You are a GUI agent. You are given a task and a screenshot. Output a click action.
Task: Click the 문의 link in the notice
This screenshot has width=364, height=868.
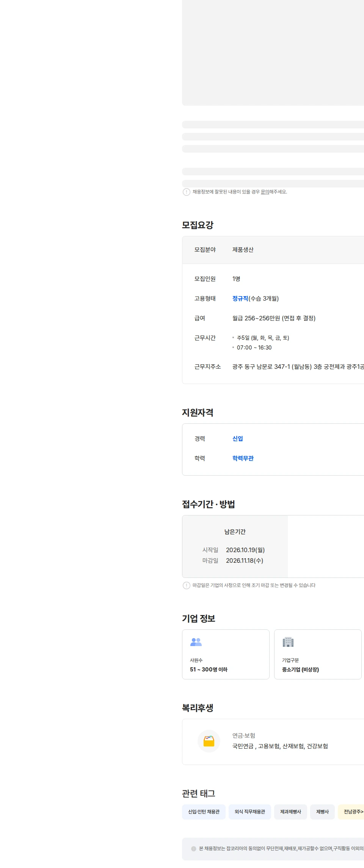[x=265, y=192]
